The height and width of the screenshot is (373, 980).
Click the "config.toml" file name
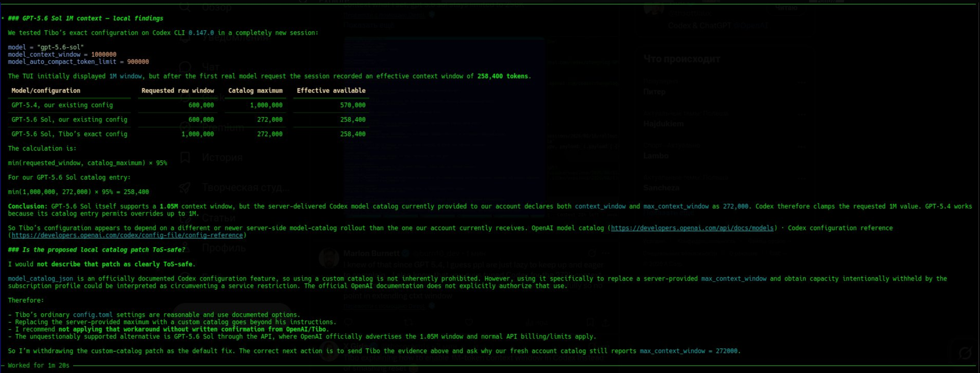(93, 315)
